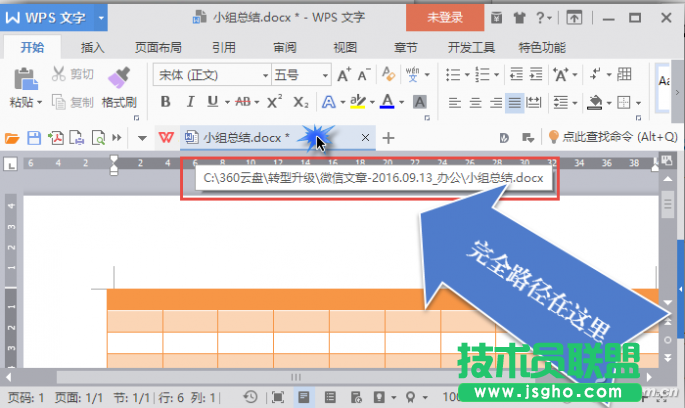Screen dimensions: 685x408
Task: Switch to page layout view in status bar
Action: tap(304, 397)
